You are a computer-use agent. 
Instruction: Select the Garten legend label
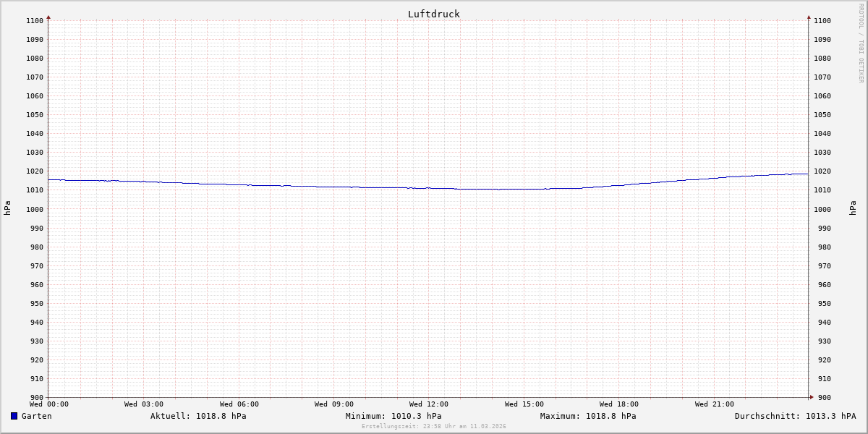[36, 416]
